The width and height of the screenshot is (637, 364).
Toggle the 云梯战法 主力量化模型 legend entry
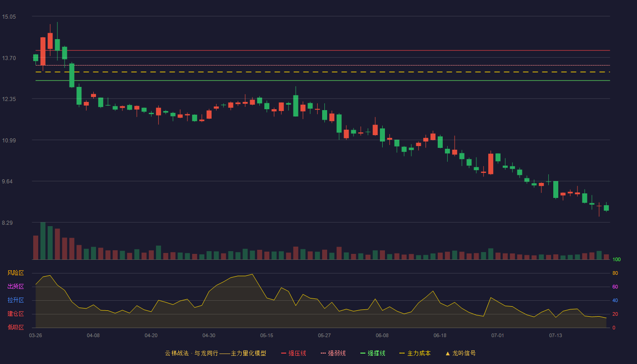coord(216,353)
